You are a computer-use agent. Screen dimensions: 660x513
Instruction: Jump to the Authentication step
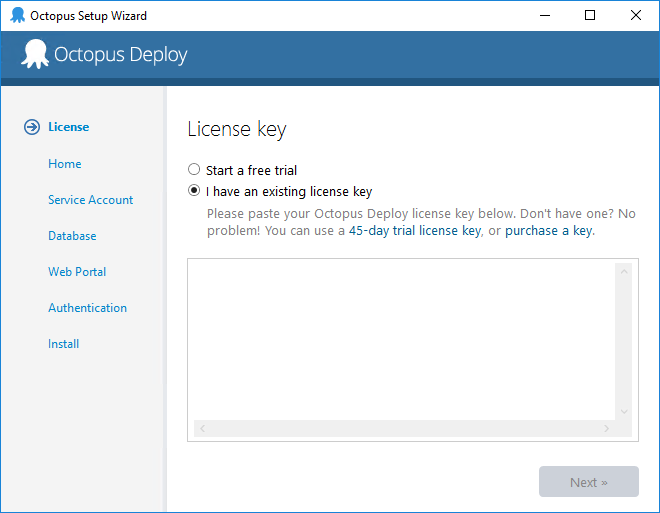click(x=88, y=308)
